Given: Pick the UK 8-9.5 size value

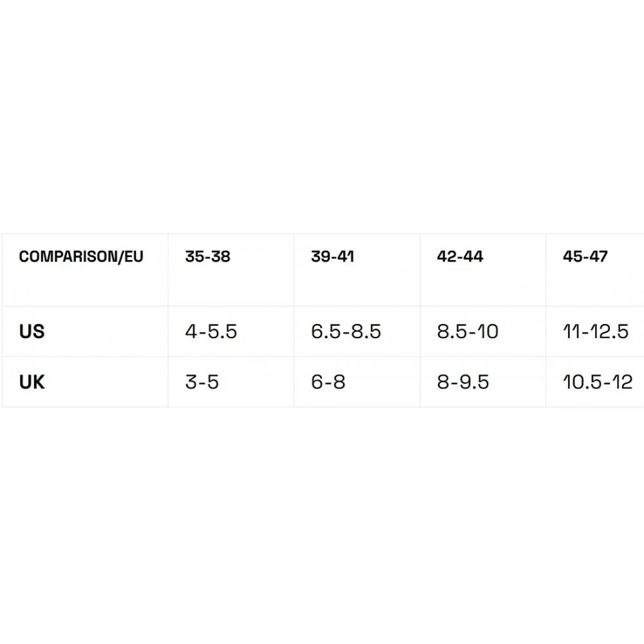Looking at the screenshot, I should coord(462,382).
